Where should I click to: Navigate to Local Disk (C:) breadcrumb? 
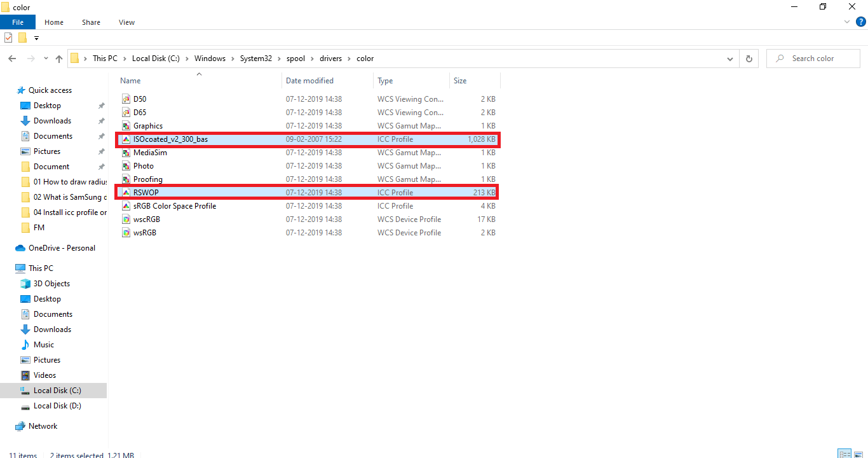(156, 59)
